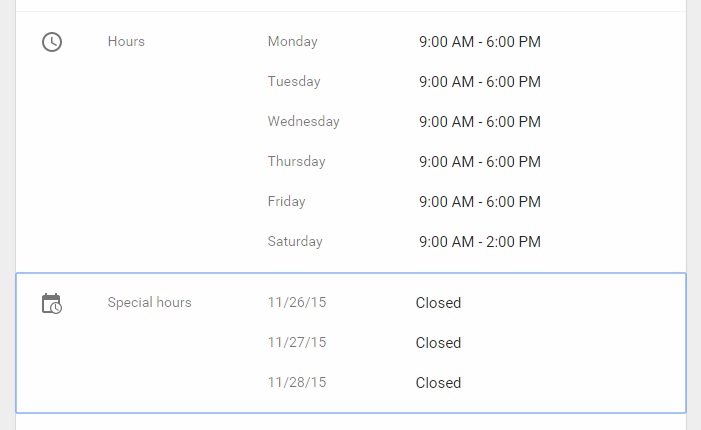Click the Friday row label
Screen dimensions: 701x430
[x=287, y=202]
